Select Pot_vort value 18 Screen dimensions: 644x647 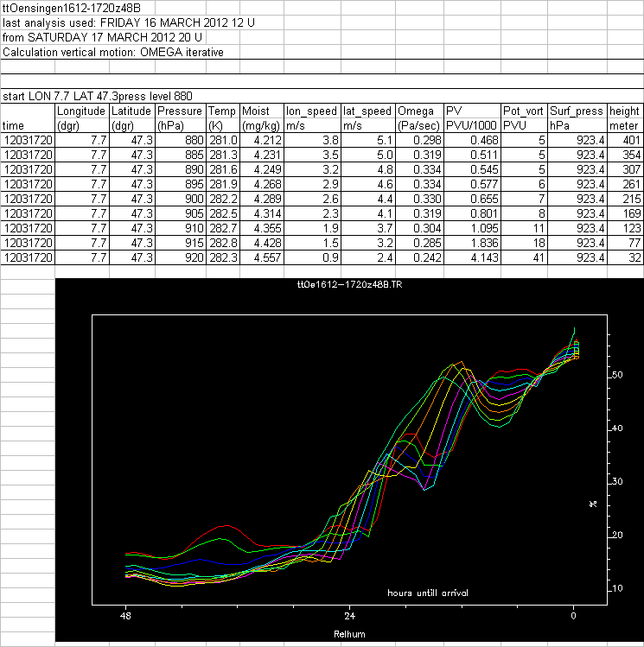[524, 243]
